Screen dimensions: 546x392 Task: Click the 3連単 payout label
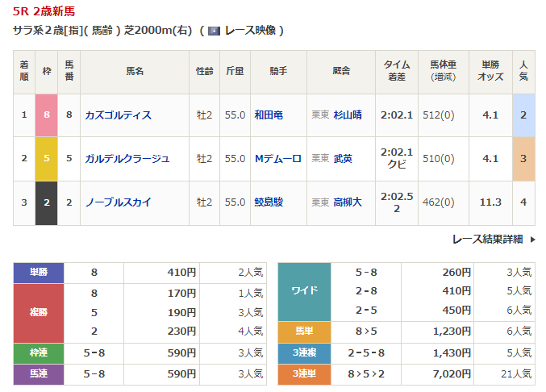304,374
